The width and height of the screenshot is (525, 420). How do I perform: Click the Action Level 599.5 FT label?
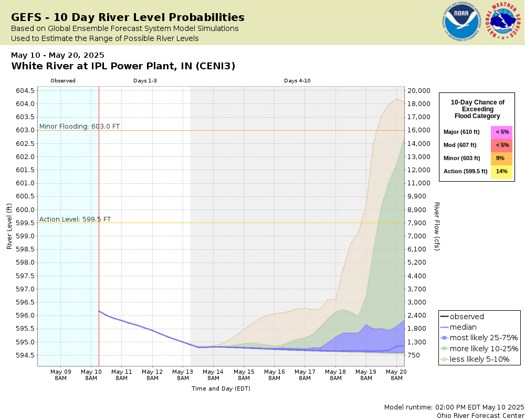point(75,219)
